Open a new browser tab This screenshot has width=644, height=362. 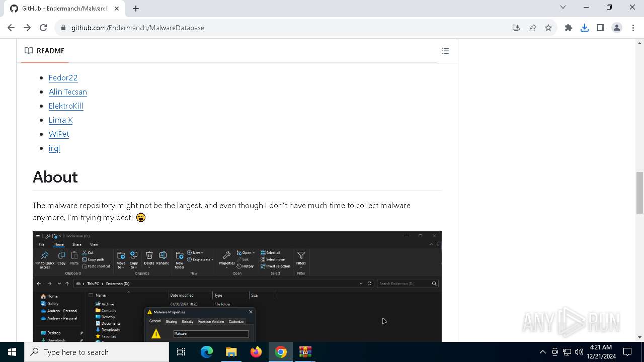[136, 9]
